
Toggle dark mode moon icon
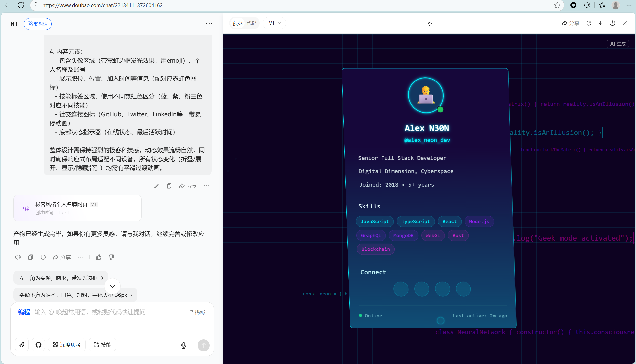pyautogui.click(x=612, y=23)
